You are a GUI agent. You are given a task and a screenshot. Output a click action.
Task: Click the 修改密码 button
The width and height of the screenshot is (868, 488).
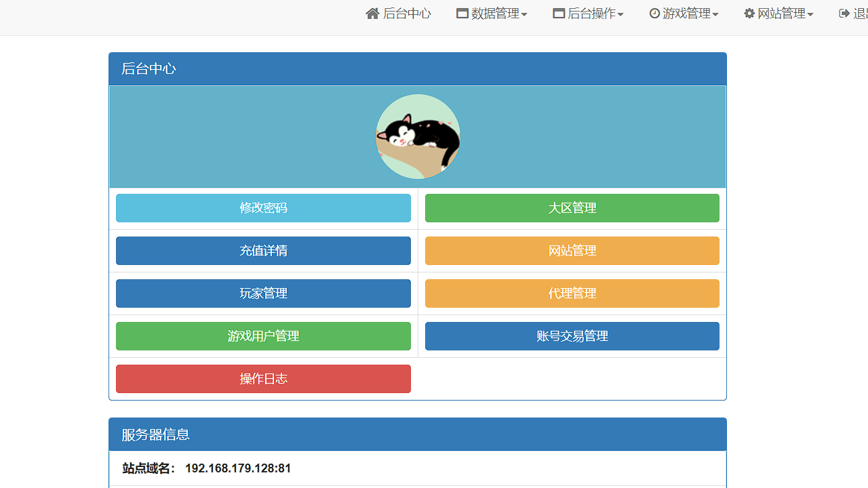click(x=263, y=208)
